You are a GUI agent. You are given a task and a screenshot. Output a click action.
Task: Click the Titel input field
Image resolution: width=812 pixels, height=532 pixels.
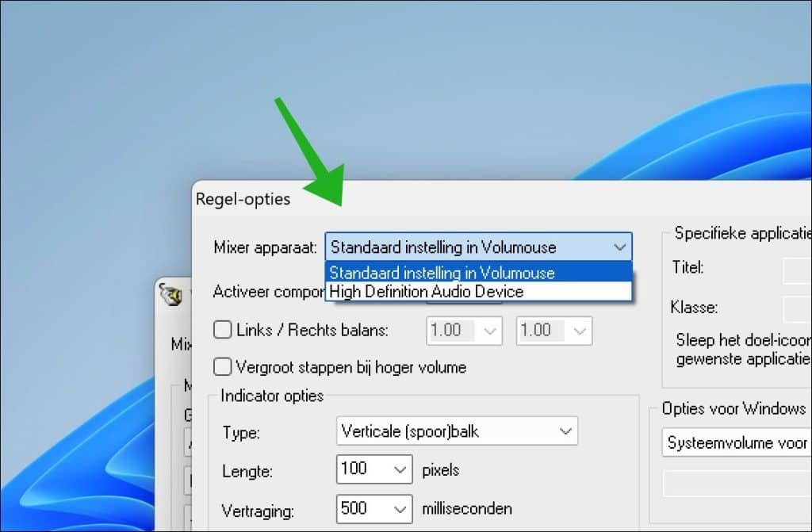(x=797, y=270)
